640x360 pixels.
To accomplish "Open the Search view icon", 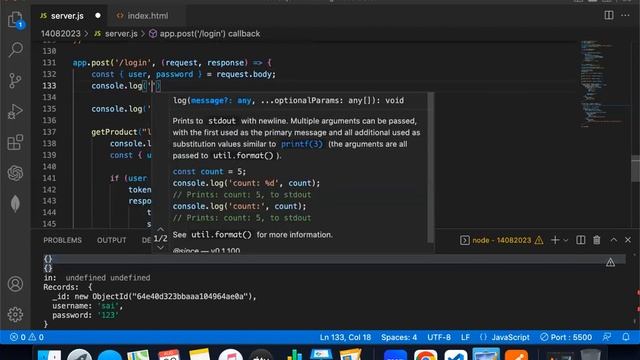I will (16, 50).
